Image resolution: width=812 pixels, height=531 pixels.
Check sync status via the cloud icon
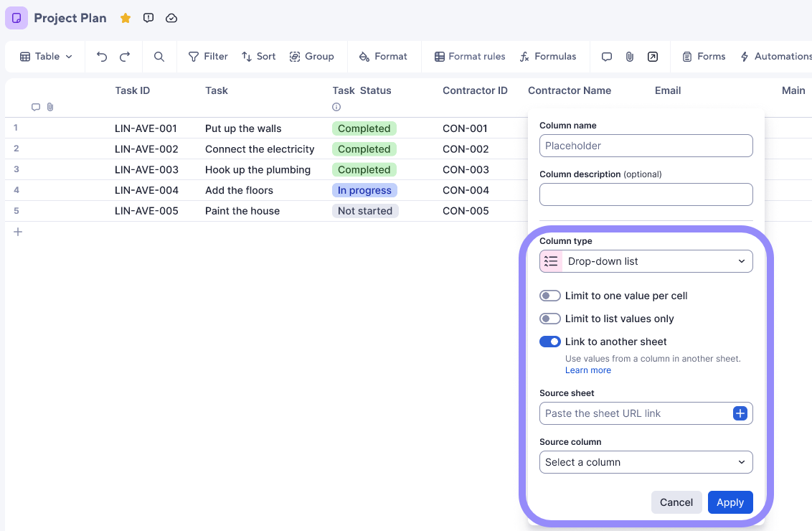(171, 18)
